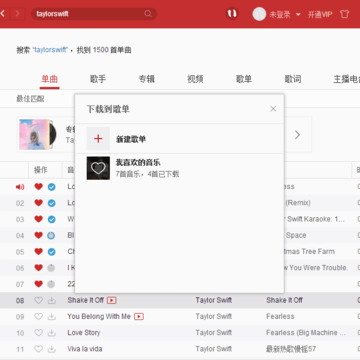Click the Viva la vida song title
360x360 pixels.
[x=85, y=349]
